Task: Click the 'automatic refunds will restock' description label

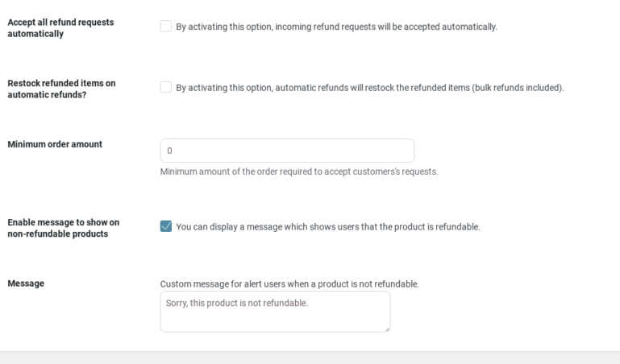Action: click(x=370, y=88)
